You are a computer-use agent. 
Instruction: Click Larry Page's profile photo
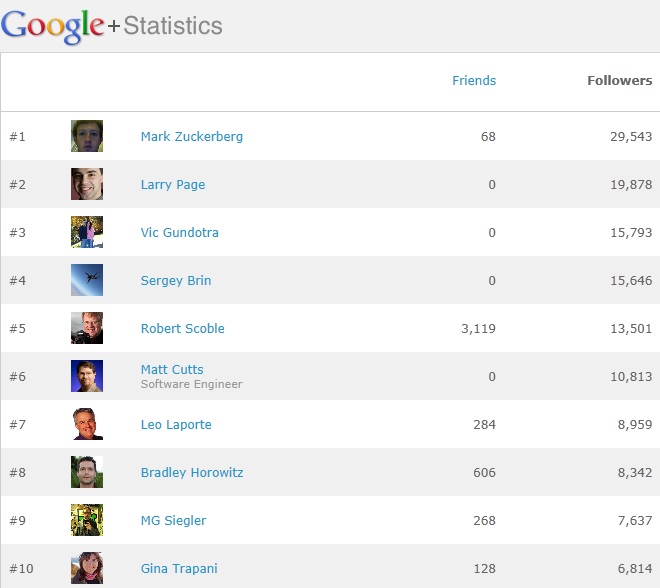(x=87, y=184)
